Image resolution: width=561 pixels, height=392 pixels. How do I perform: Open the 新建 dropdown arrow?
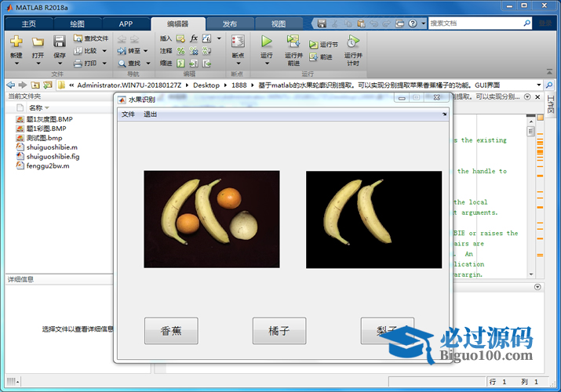pyautogui.click(x=16, y=64)
